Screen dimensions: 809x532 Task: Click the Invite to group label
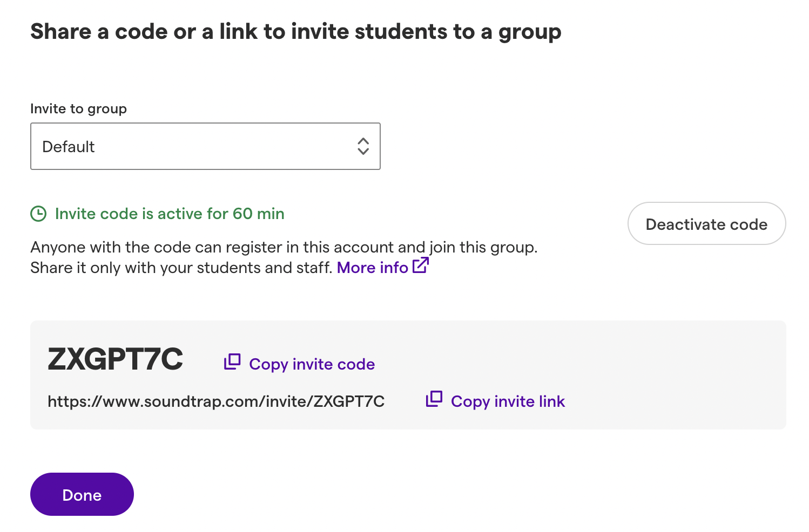[x=78, y=108]
